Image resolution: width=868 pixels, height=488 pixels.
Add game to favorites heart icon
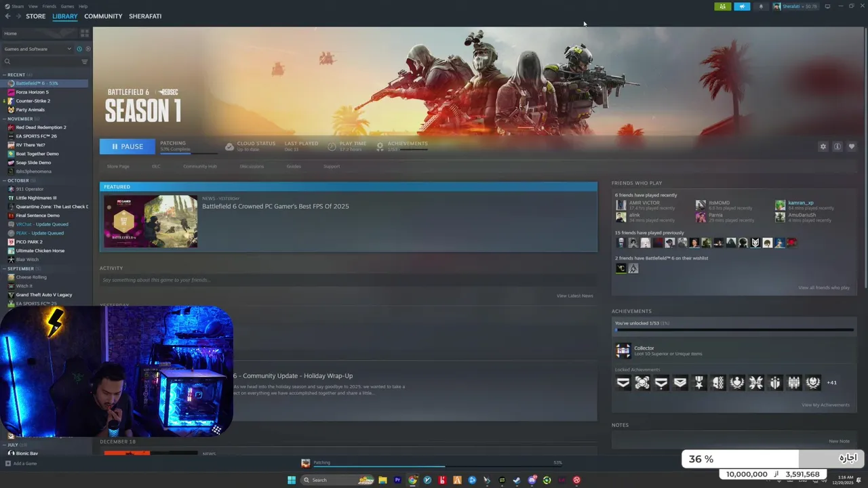[852, 146]
